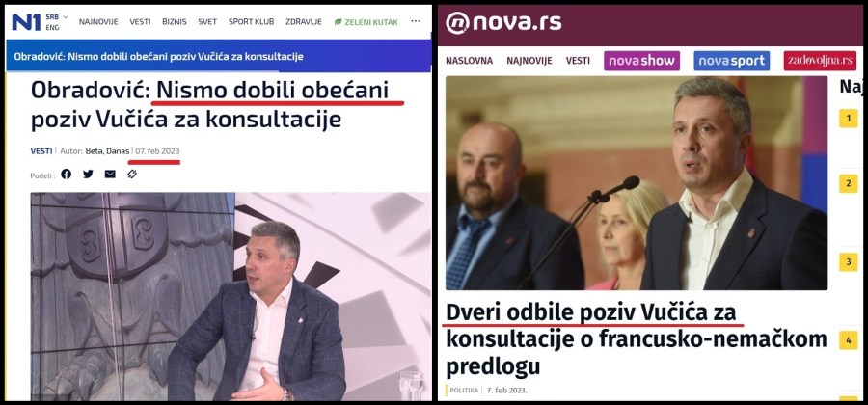The width and height of the screenshot is (868, 405).
Task: Open Najnovije menu on N1
Action: [98, 22]
